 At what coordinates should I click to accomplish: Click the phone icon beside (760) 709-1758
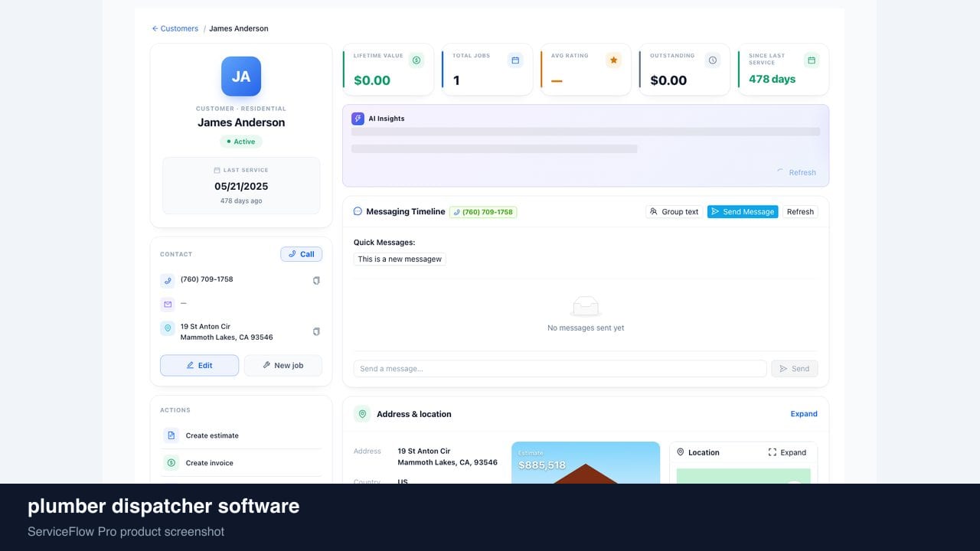point(168,281)
